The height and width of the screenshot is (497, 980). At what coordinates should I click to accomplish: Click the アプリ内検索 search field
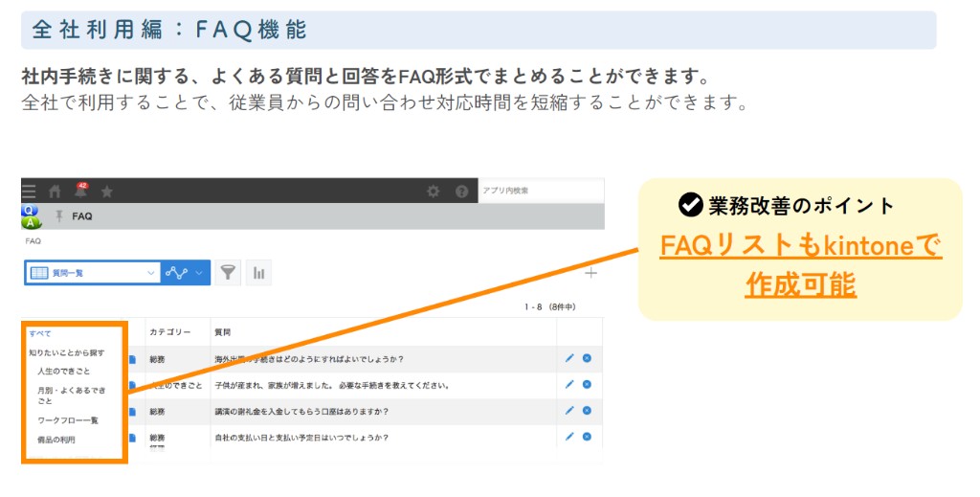[542, 191]
